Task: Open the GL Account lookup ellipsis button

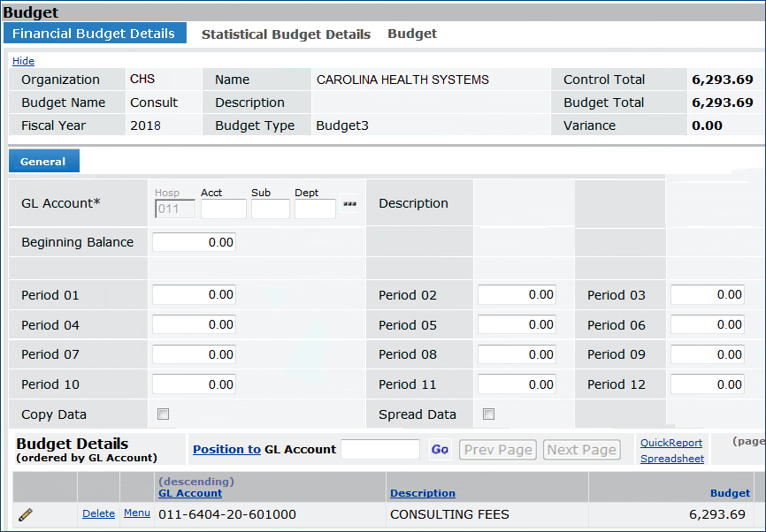Action: point(349,204)
